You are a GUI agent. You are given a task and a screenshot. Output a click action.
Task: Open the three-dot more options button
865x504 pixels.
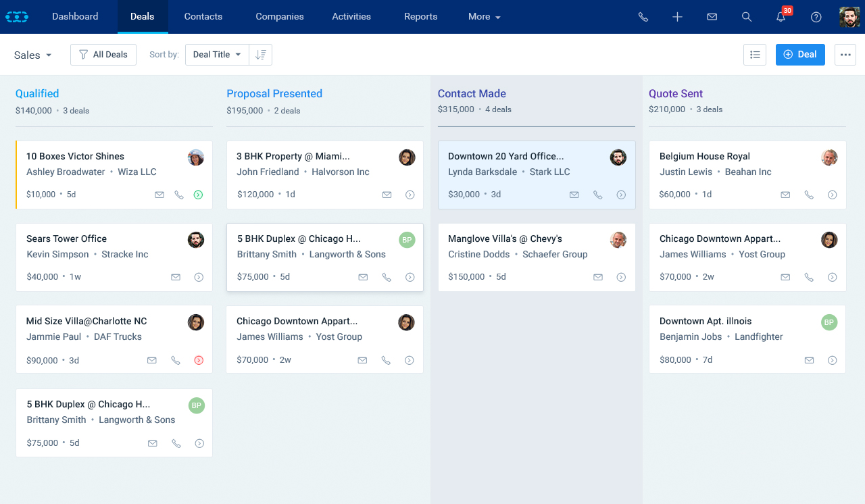pos(845,55)
